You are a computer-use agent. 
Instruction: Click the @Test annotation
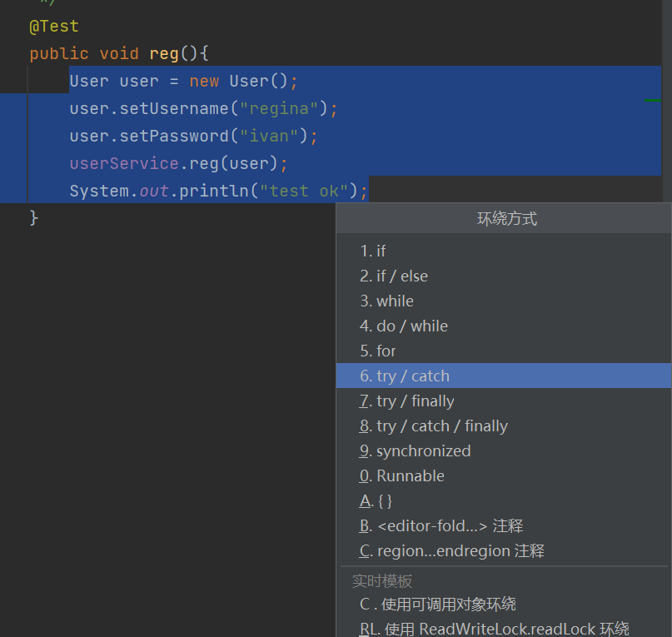click(54, 27)
